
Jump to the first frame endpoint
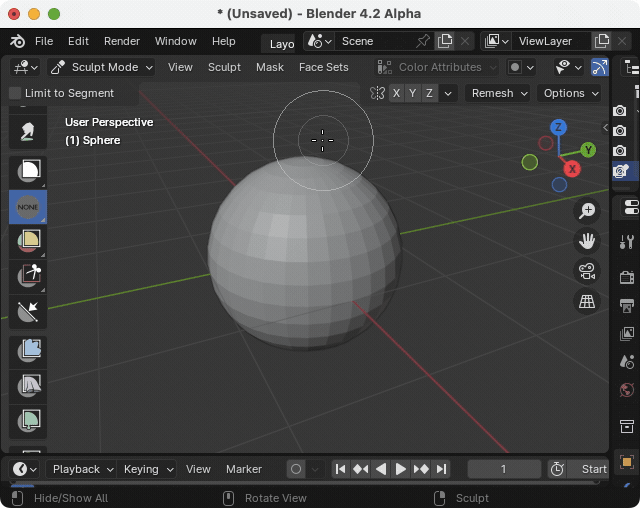[x=340, y=469]
